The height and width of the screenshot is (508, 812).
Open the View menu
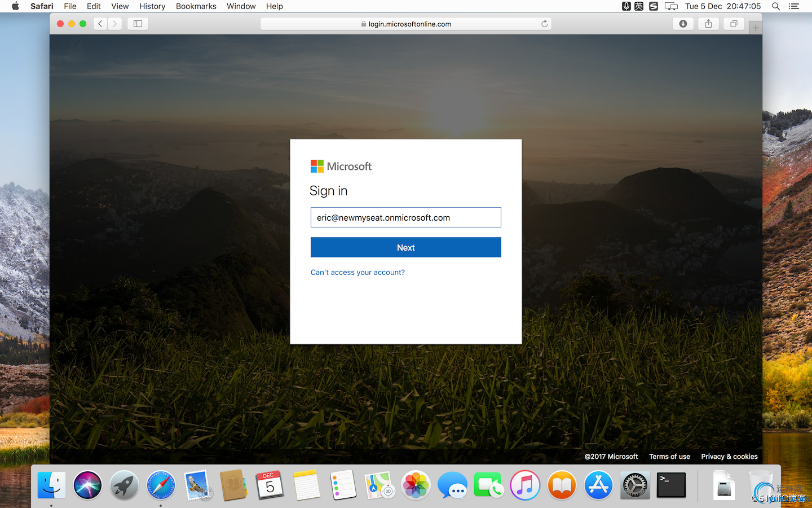click(120, 6)
